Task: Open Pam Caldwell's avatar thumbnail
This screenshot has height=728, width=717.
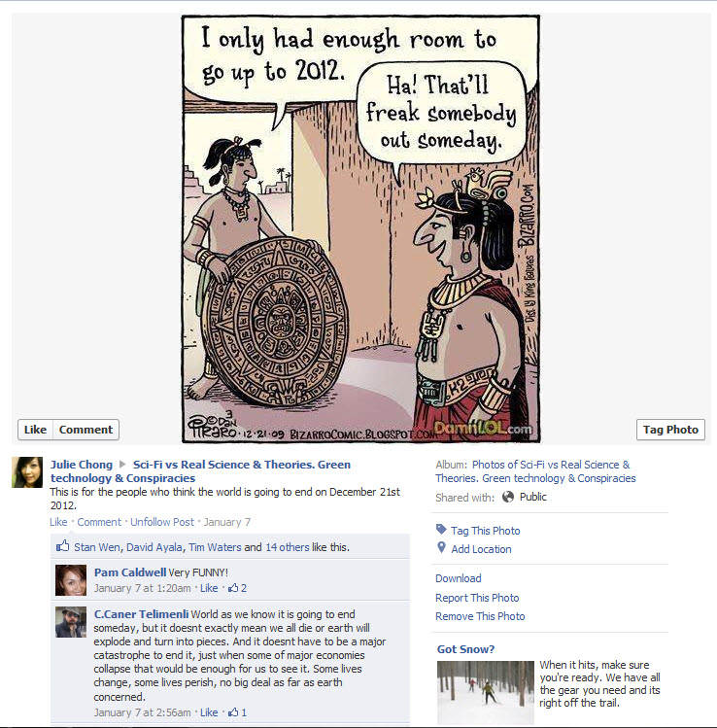Action: 71,580
